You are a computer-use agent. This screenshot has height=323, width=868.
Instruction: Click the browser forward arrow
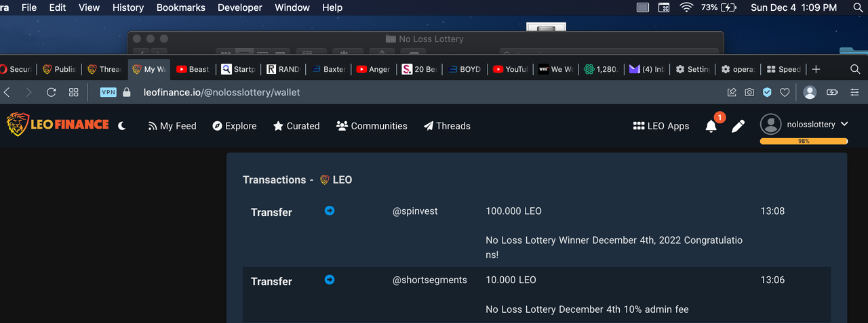pyautogui.click(x=28, y=92)
